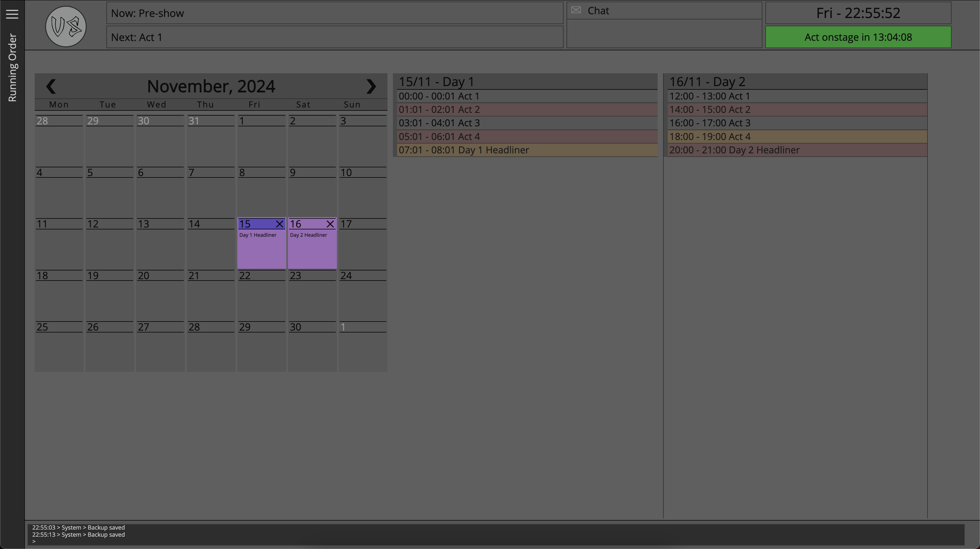Go to previous month arrow
Screen dimensions: 980x549
tap(51, 86)
